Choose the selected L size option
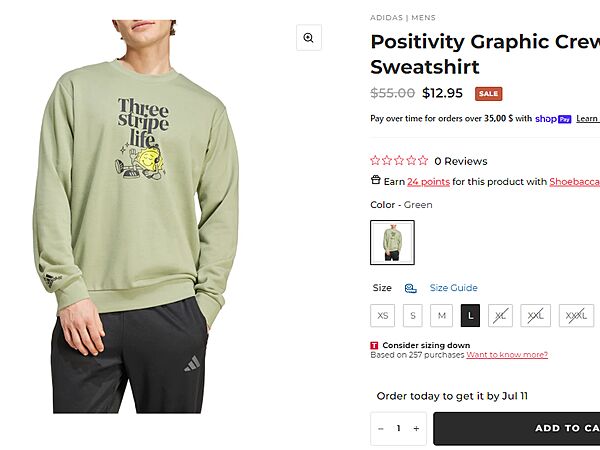Screen dimensions: 600x450 click(x=470, y=315)
